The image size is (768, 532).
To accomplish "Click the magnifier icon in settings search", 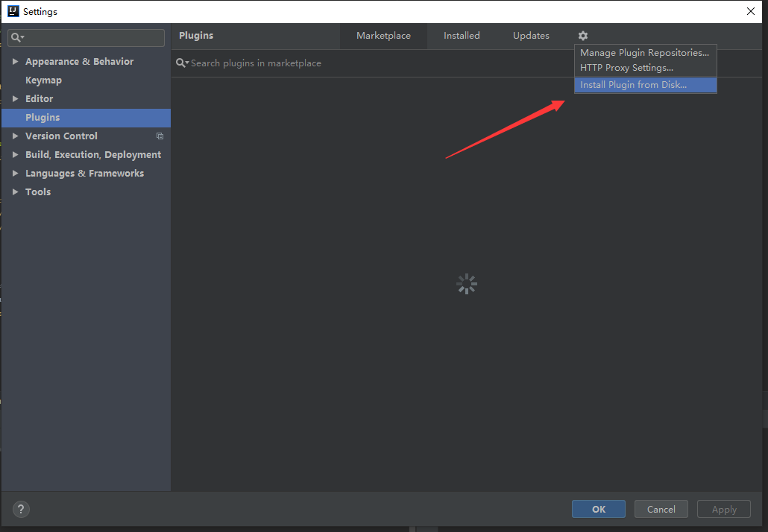I will click(18, 38).
